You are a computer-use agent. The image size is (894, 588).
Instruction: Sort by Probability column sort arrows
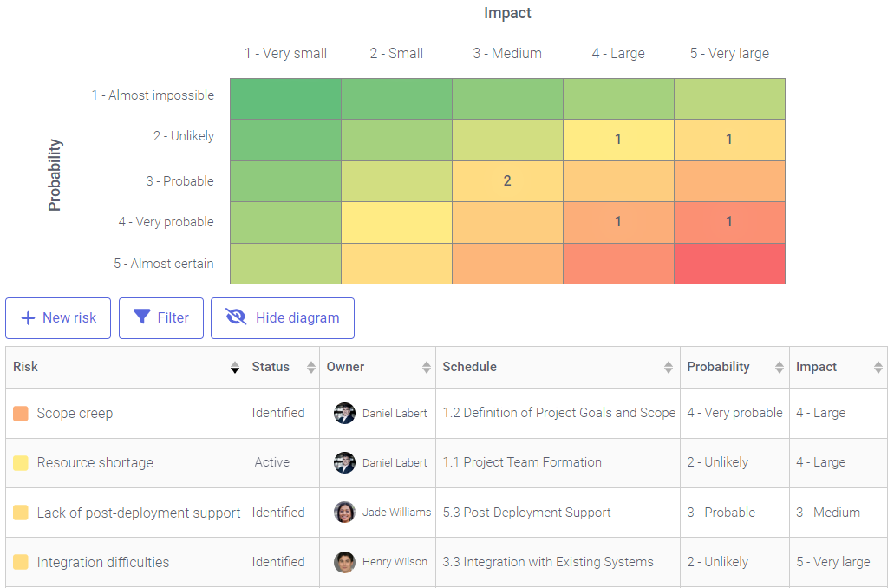780,368
